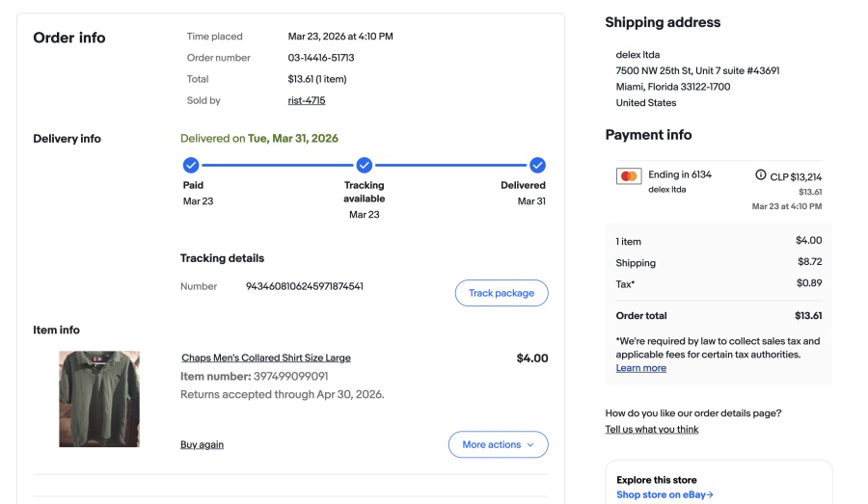Click the Explore this store heading
Screen dimensions: 868x504
pos(656,480)
